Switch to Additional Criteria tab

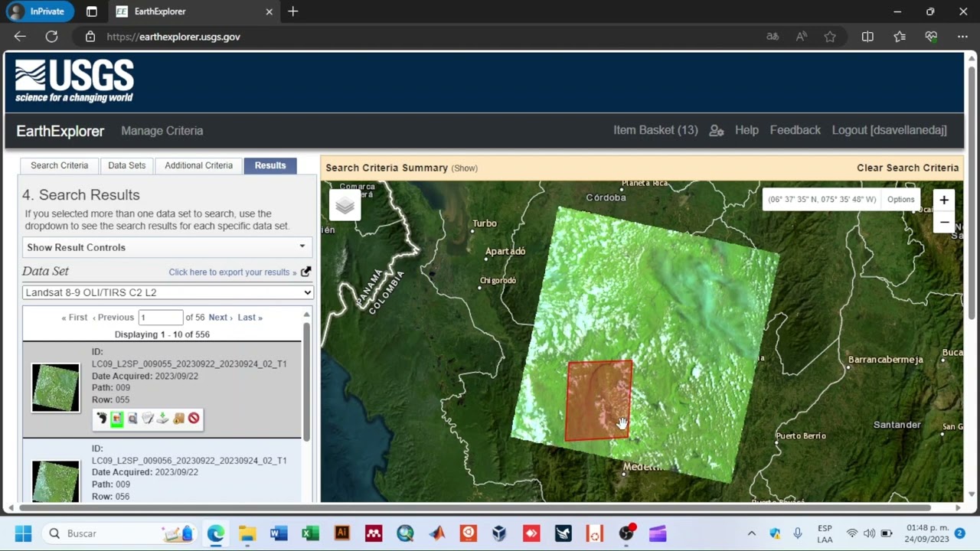[198, 165]
